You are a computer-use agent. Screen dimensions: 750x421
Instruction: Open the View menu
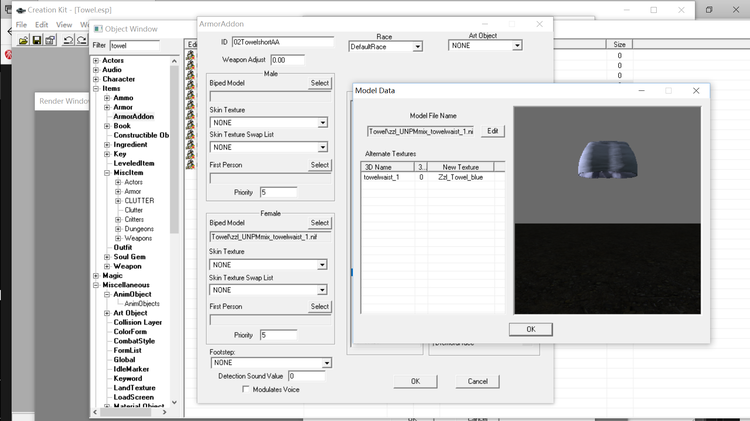pyautogui.click(x=64, y=24)
